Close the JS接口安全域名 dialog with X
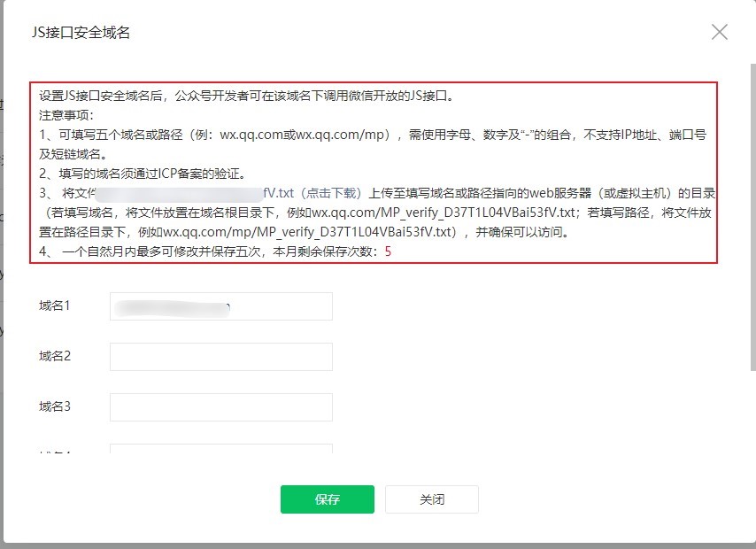Screen dimensions: 756x549 click(720, 33)
